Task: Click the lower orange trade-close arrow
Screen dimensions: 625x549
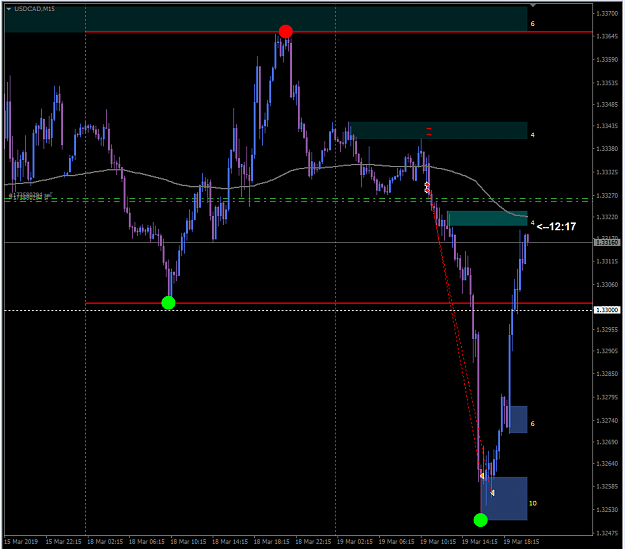Action: click(x=492, y=493)
